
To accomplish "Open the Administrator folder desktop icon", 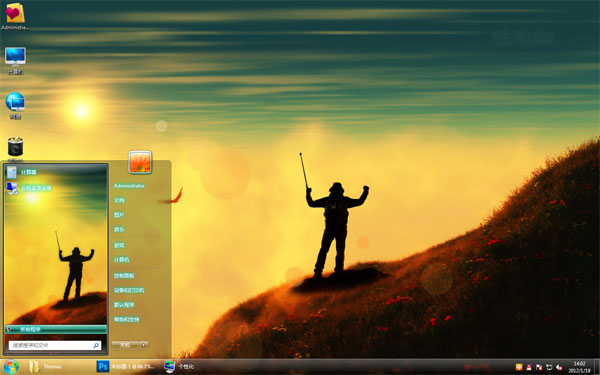I will click(15, 16).
